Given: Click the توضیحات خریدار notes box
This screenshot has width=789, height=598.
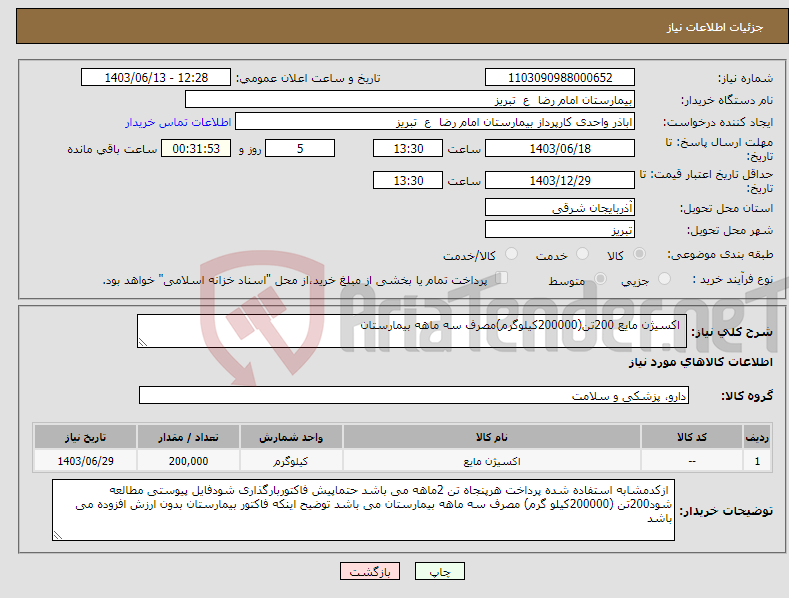Looking at the screenshot, I should click(x=363, y=510).
